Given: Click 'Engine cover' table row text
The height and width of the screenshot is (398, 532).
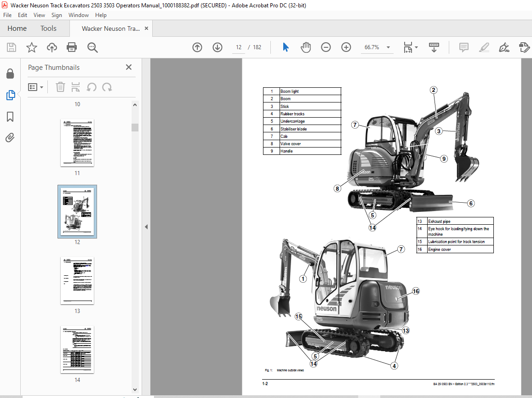Looking at the screenshot, I should click(x=440, y=250).
